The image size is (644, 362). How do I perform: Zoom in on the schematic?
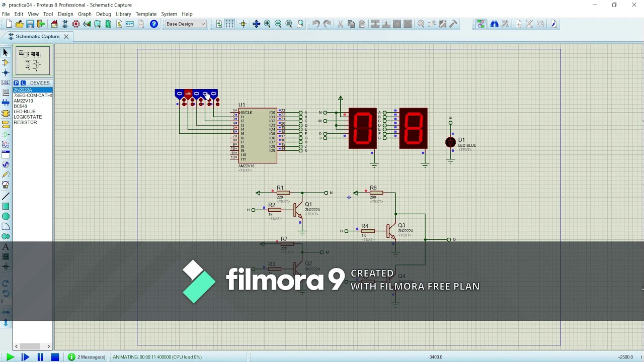tap(267, 24)
